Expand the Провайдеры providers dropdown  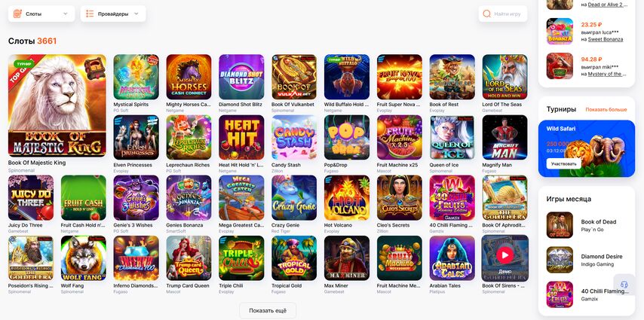113,14
